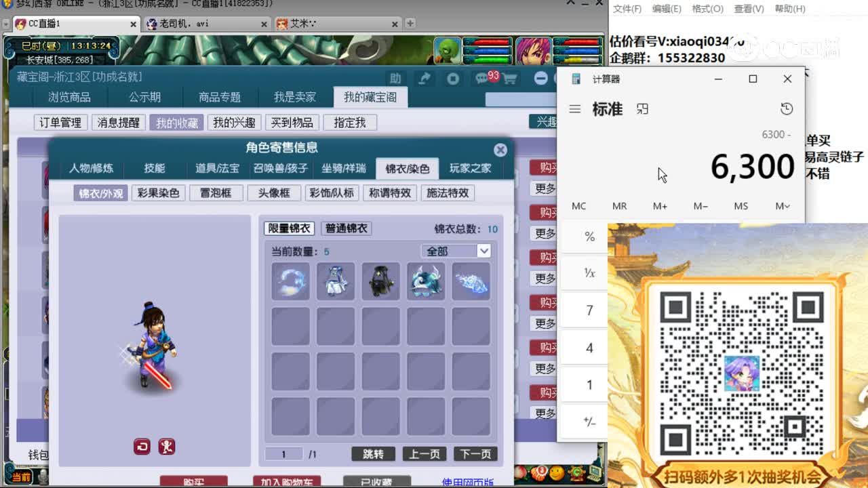Click the calculator 1/x reciprocal key
This screenshot has height=488, width=868.
click(589, 273)
